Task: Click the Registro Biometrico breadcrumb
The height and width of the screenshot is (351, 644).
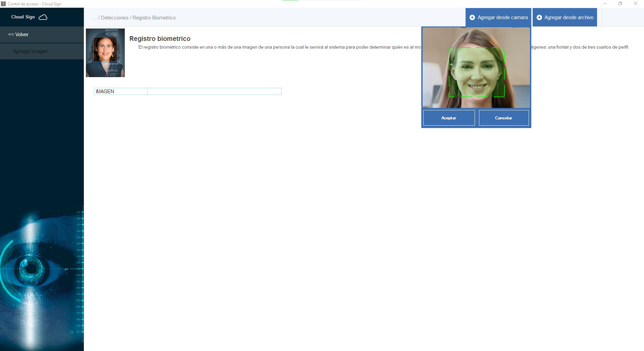Action: point(154,18)
